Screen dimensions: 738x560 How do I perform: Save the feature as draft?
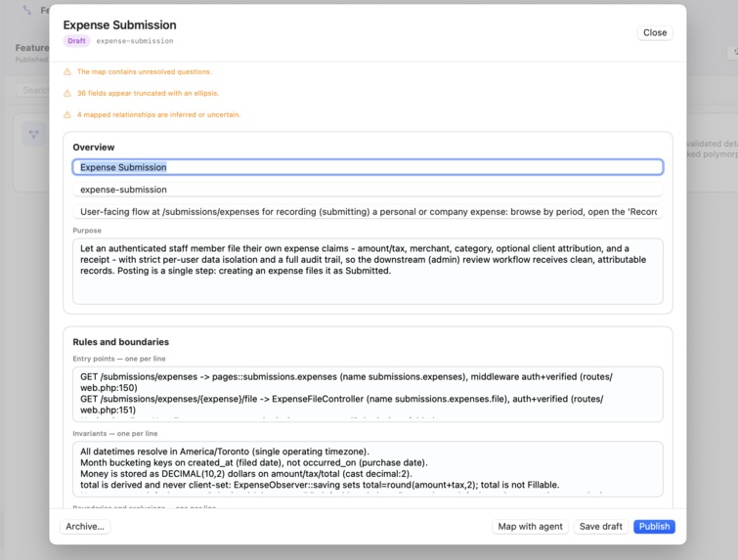coord(600,526)
